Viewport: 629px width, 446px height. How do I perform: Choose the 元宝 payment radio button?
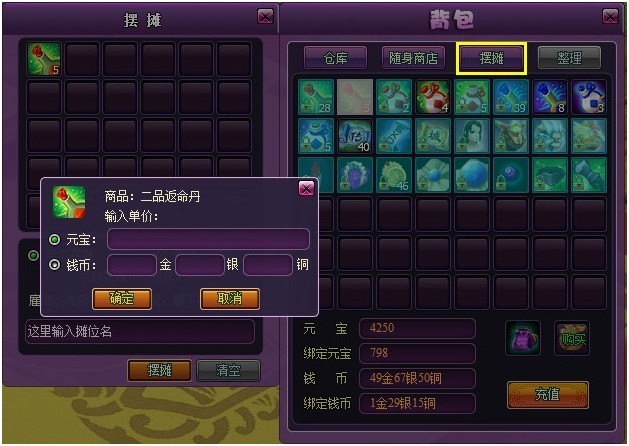click(55, 240)
